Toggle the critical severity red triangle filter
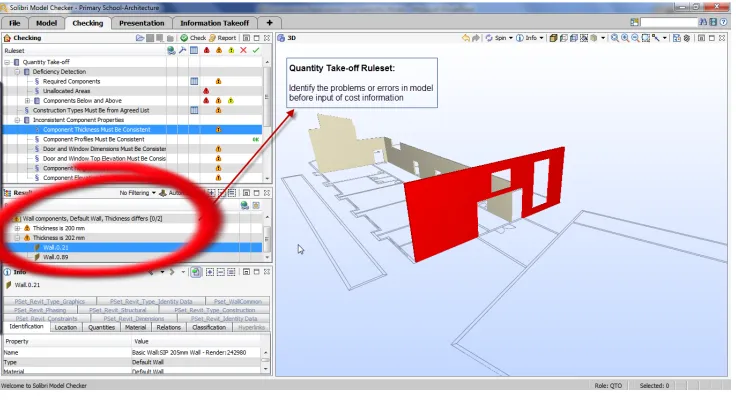Image resolution: width=736 pixels, height=404 pixels. point(207,50)
